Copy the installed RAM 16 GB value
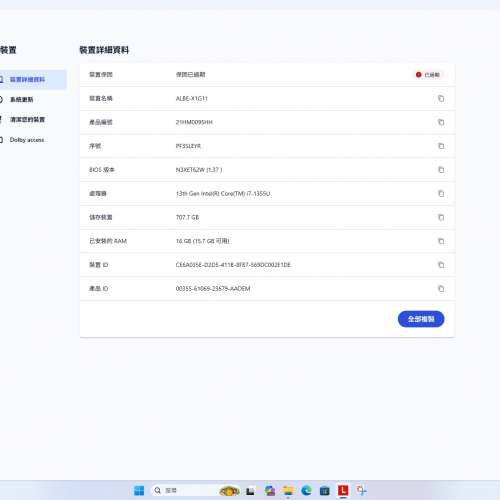Viewport: 500px width, 500px height. [441, 241]
